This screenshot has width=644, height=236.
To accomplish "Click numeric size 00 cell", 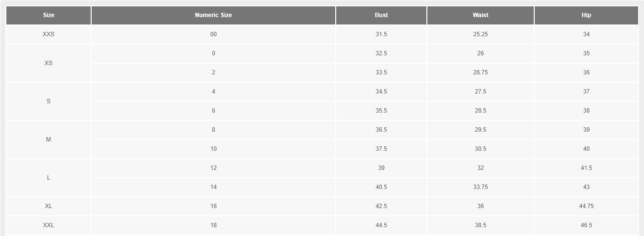I will tap(213, 34).
